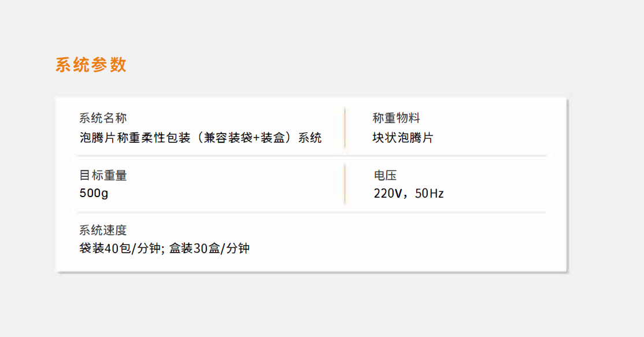Image resolution: width=644 pixels, height=337 pixels.
Task: Click the vertical divider beside 系统名称
Action: 345,128
